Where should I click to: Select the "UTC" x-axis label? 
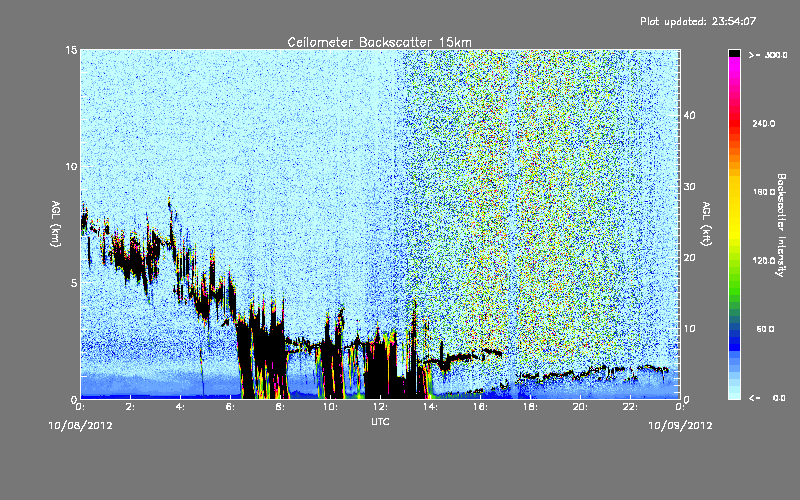click(x=380, y=421)
